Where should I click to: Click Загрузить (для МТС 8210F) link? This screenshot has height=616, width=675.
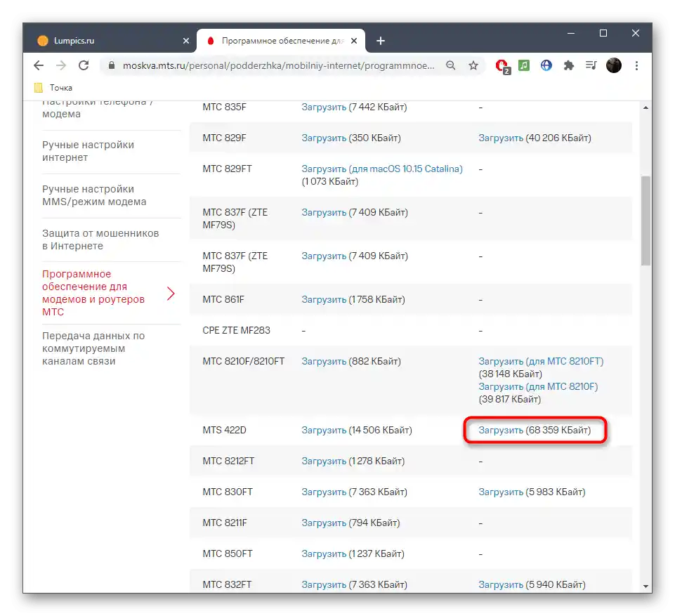[538, 386]
